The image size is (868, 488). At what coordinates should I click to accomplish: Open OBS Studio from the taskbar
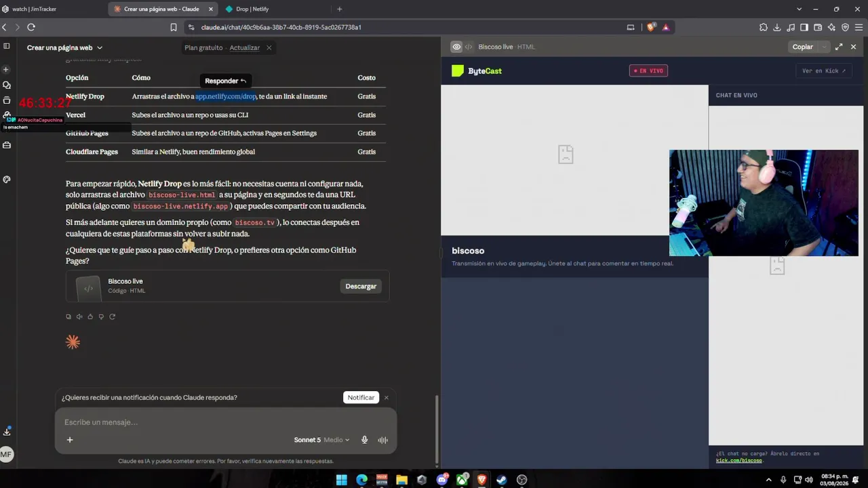click(x=522, y=480)
